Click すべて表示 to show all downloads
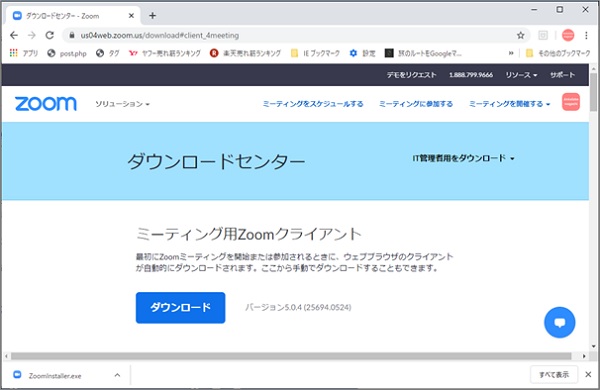The width and height of the screenshot is (600, 390). pos(554,375)
